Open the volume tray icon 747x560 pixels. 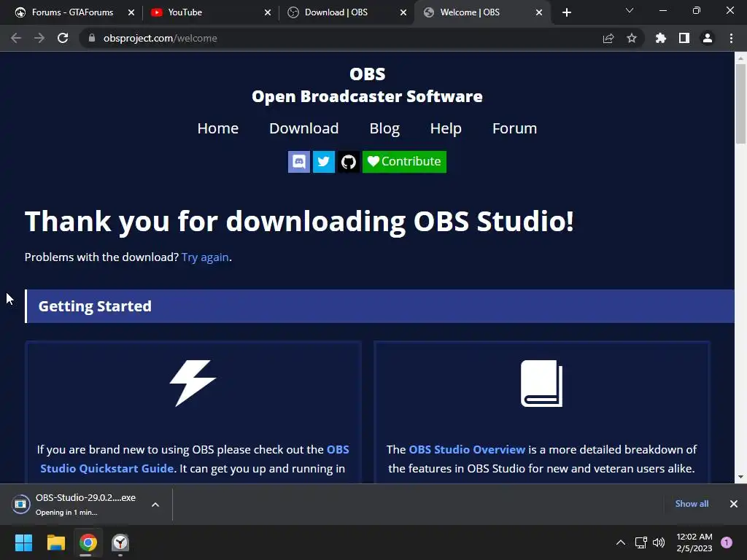coord(659,542)
